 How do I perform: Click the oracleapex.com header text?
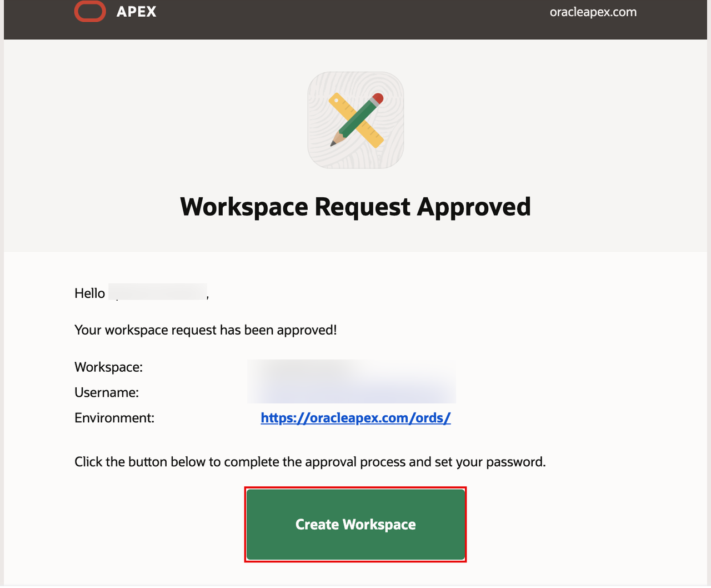[x=593, y=12]
